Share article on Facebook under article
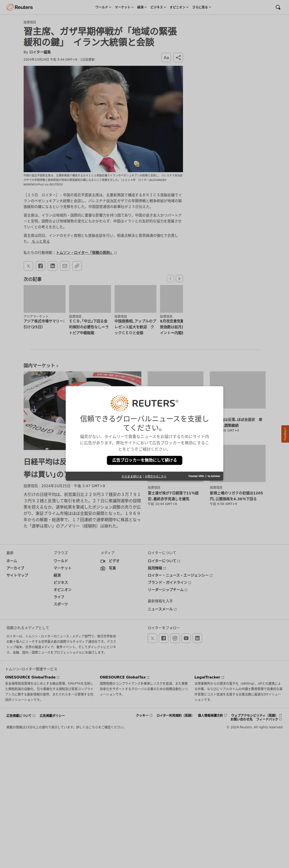 point(40,266)
